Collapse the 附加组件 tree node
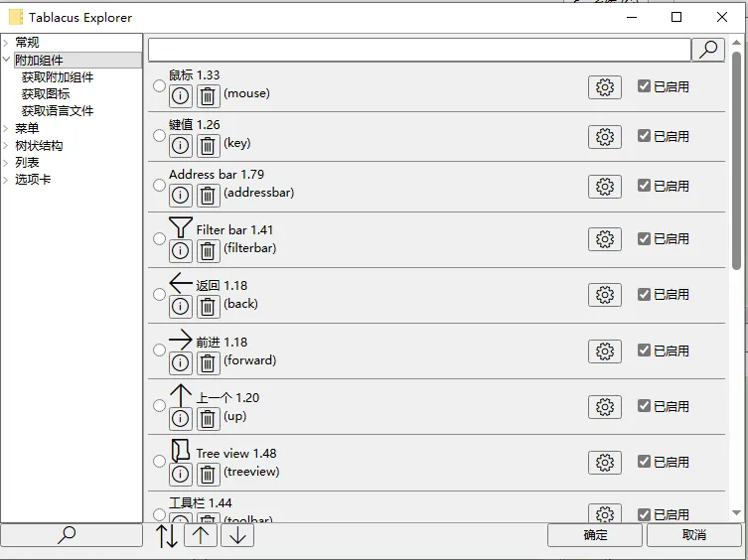 pos(6,60)
